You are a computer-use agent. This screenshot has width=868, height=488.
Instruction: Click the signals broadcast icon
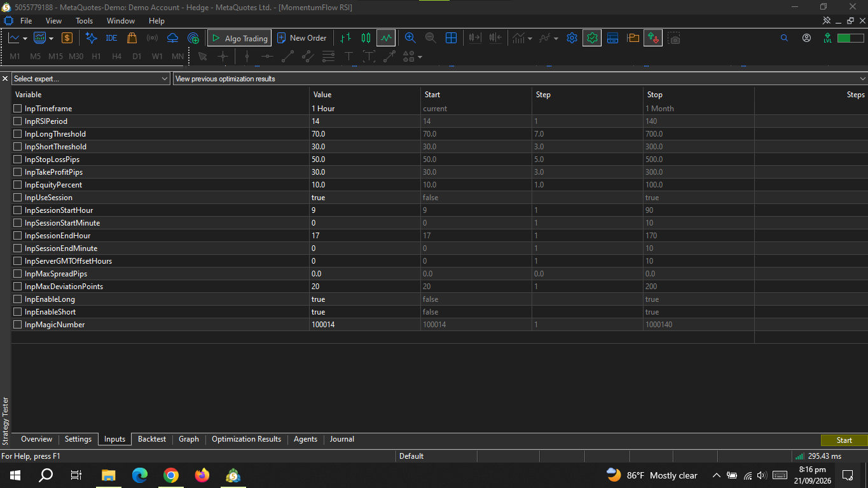(152, 38)
